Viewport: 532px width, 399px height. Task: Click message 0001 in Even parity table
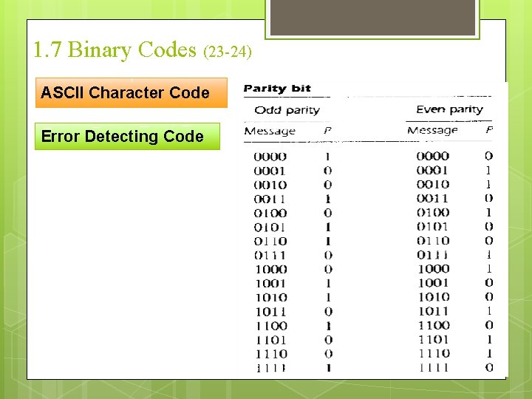[x=432, y=170]
